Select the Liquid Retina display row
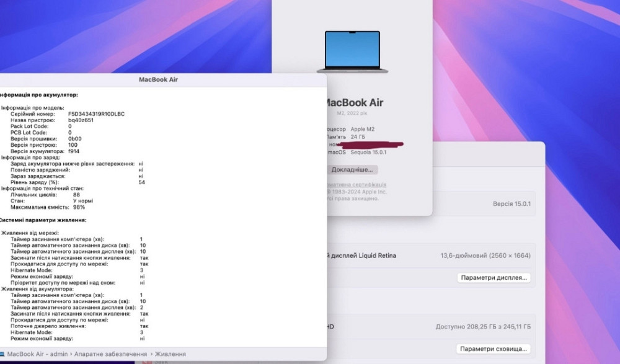Viewport: 620px width, 364px height. point(428,255)
